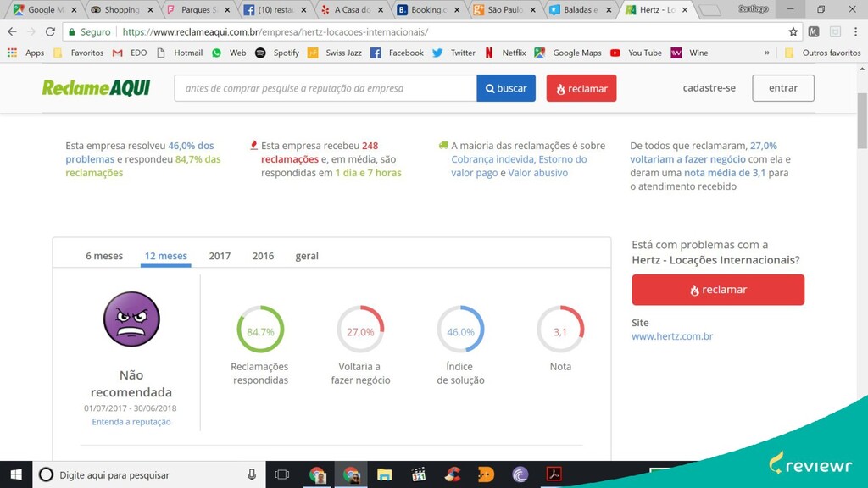The width and height of the screenshot is (868, 488).
Task: Open the Google Maps bookmark
Action: point(568,53)
